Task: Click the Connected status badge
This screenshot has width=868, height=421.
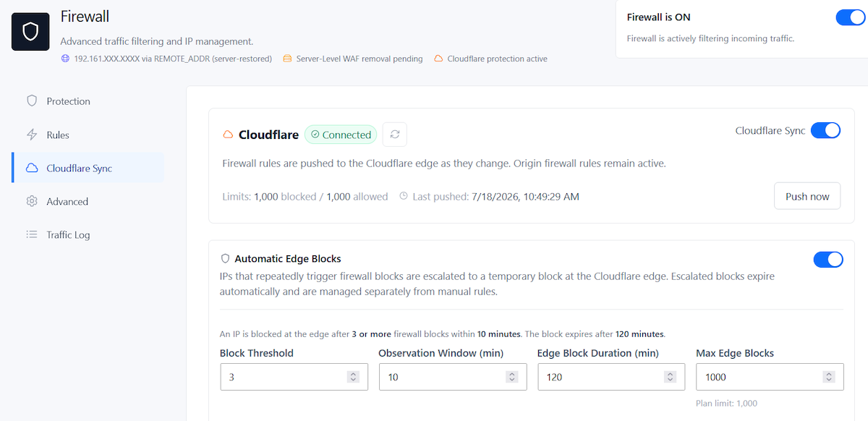Action: (x=341, y=135)
